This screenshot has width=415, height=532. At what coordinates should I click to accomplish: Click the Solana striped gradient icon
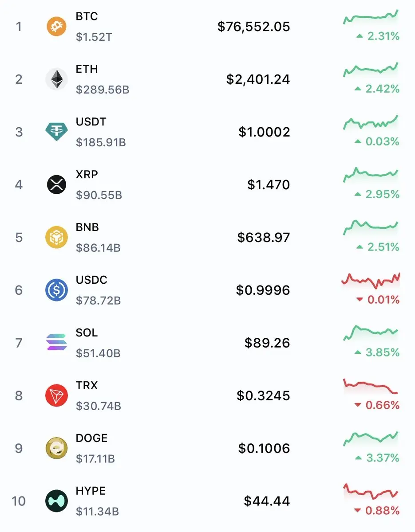[56, 343]
